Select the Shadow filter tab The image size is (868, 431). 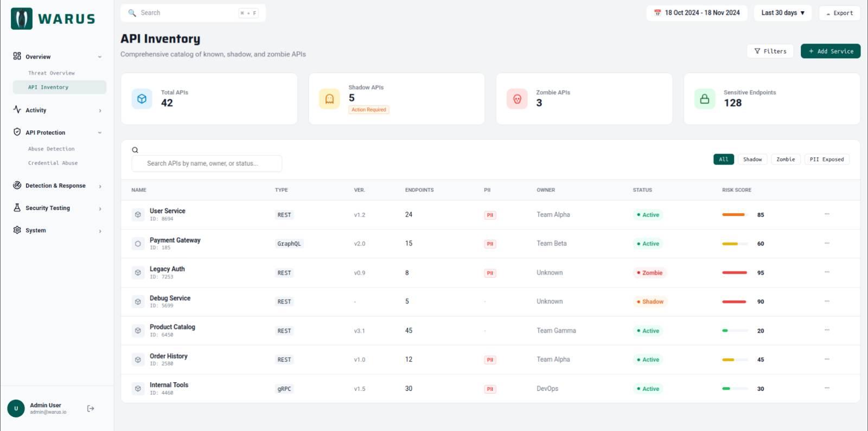pyautogui.click(x=752, y=159)
